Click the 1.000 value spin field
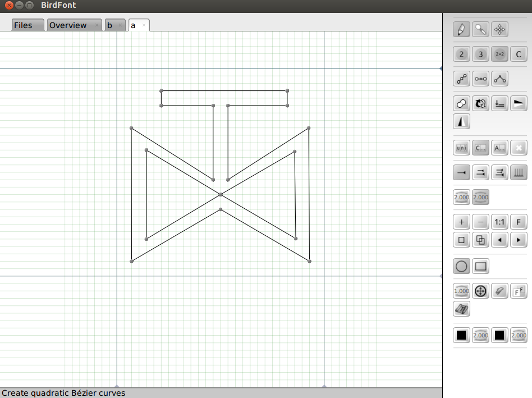 click(461, 291)
